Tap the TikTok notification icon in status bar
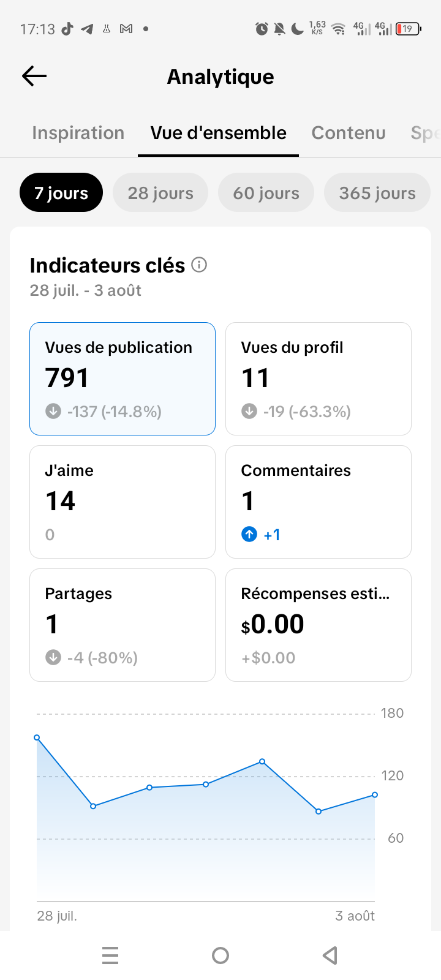Screen dimensions: 441x980 67,29
